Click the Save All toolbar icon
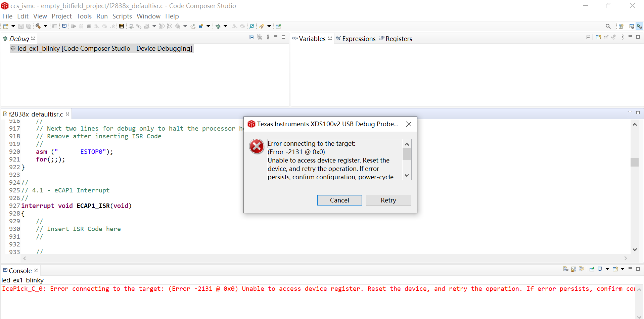 pos(29,26)
